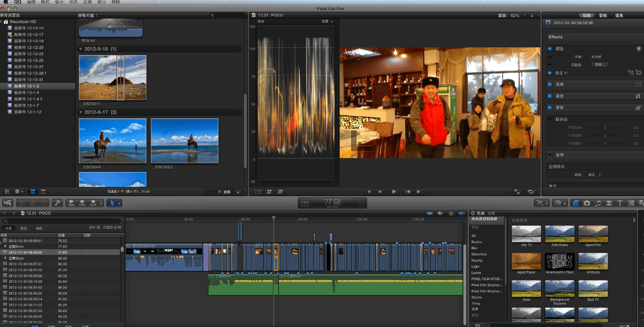644x327 pixels.
Task: Switch to the 音频 inspector tab
Action: tap(603, 15)
